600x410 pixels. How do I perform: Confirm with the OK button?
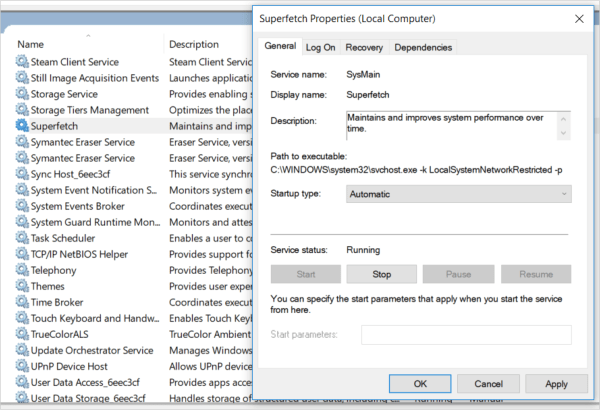click(x=420, y=384)
